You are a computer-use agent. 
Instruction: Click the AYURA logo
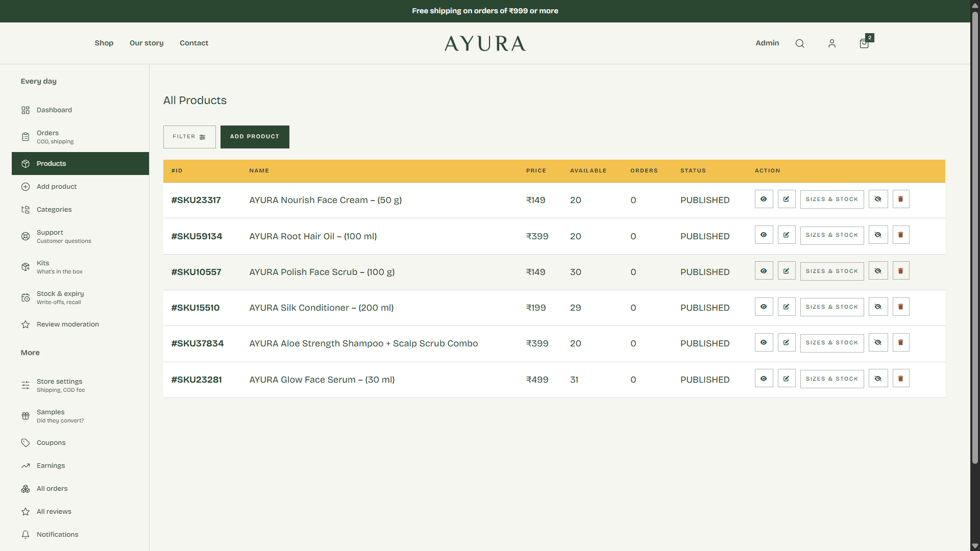point(485,43)
